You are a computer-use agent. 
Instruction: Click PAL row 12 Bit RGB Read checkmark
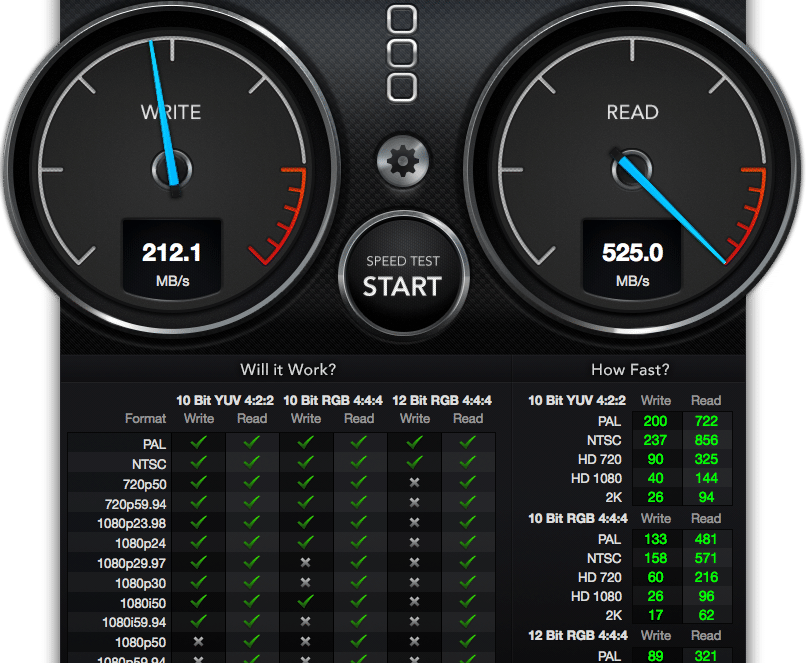pyautogui.click(x=467, y=443)
